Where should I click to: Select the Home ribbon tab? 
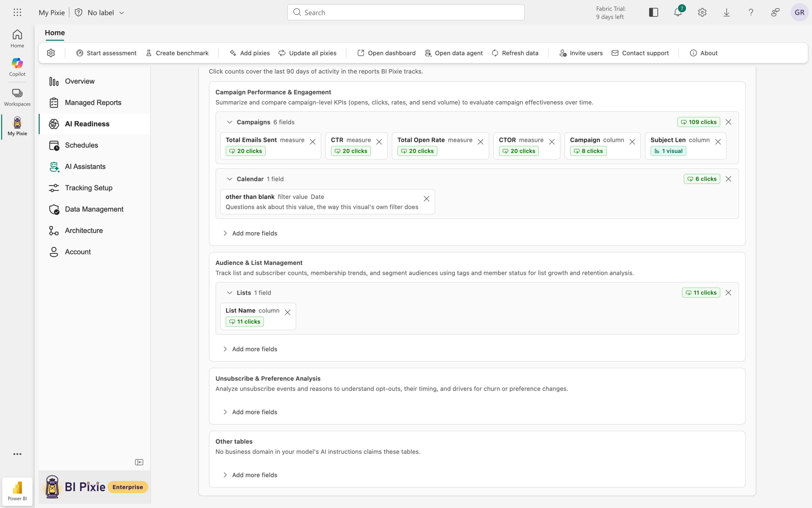[x=55, y=33]
